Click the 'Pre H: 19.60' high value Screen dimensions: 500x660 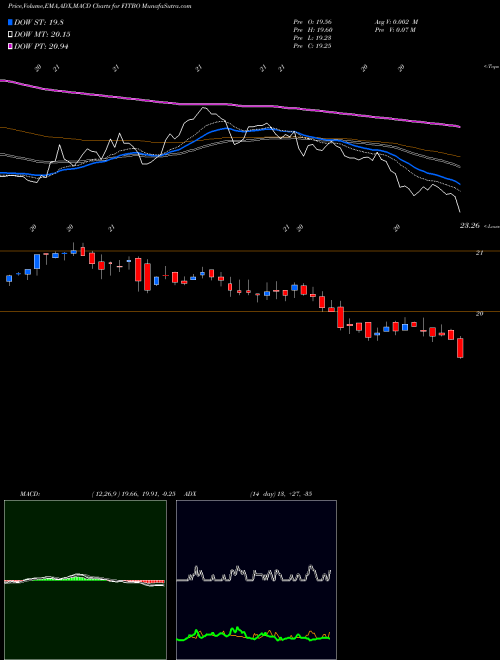click(x=312, y=30)
